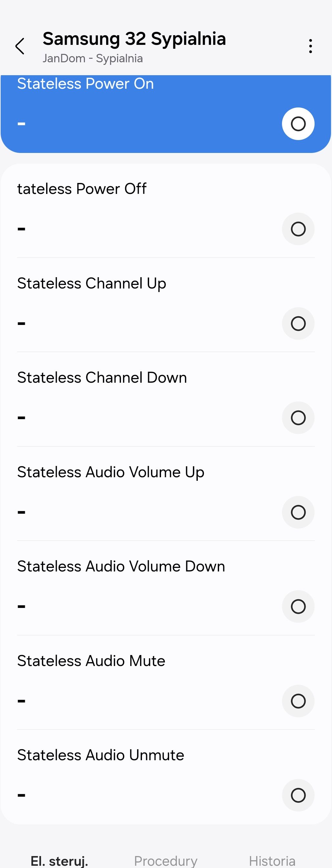Activate the Stateless Audio Mute circle button
The width and height of the screenshot is (332, 868).
point(298,701)
